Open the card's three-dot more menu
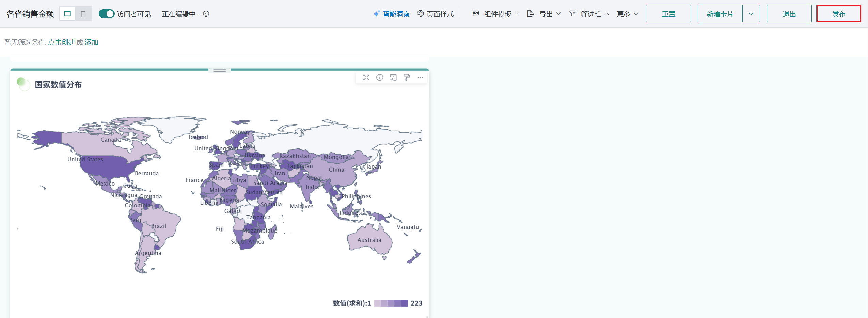868x318 pixels. (x=420, y=78)
